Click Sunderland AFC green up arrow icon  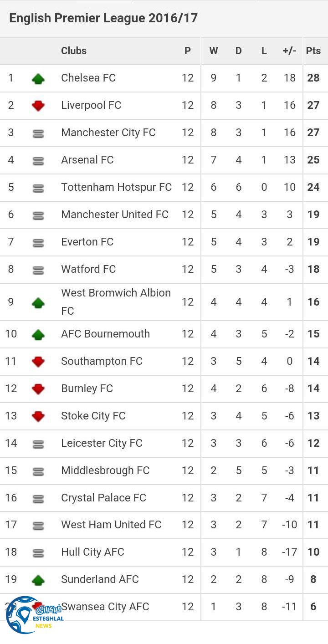click(x=38, y=580)
